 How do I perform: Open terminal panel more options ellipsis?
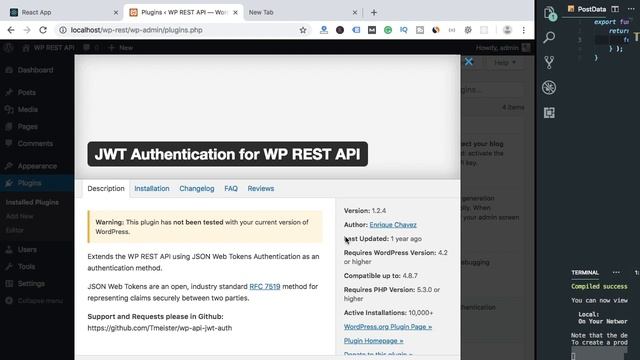tap(616, 272)
